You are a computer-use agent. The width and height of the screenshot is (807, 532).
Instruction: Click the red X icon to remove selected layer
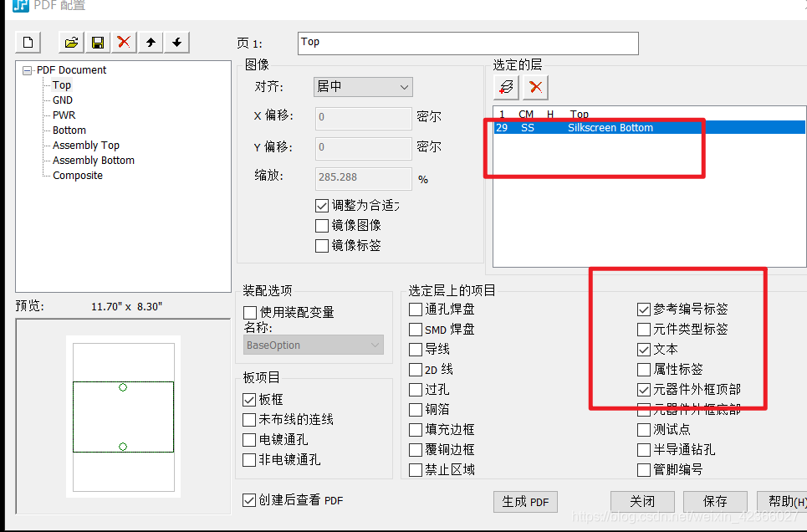[x=535, y=86]
